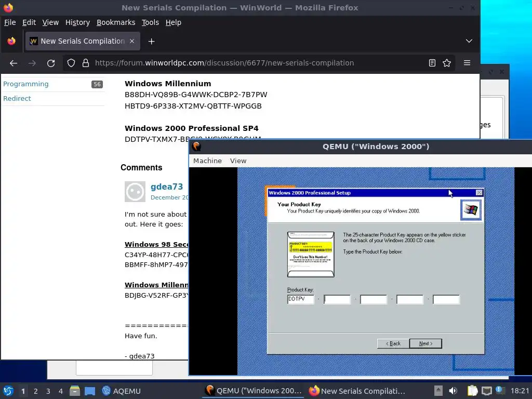Click the network monitor tray icon
532x399 pixels.
486,391
